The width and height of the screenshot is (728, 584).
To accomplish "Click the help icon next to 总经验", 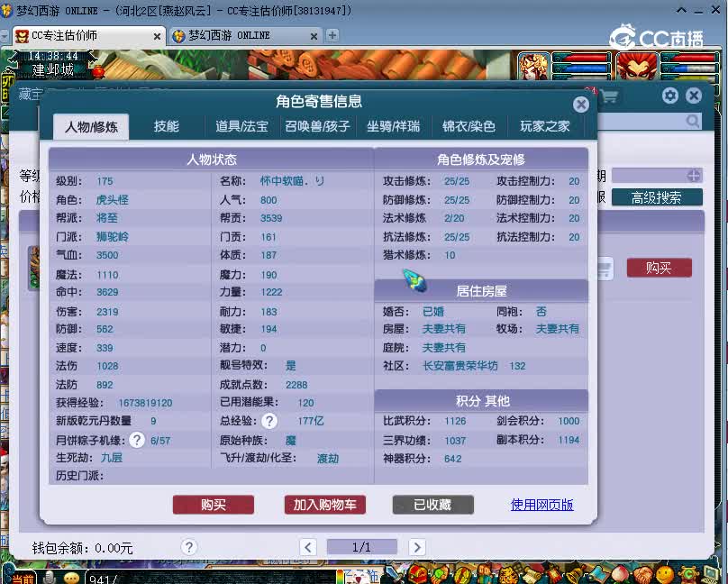I will click(x=269, y=421).
